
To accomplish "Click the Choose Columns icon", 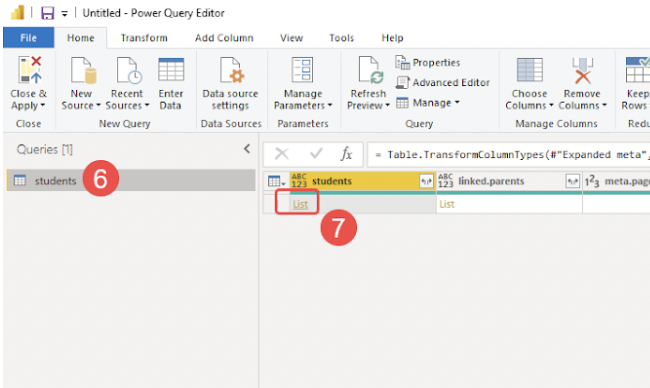I will [x=529, y=70].
